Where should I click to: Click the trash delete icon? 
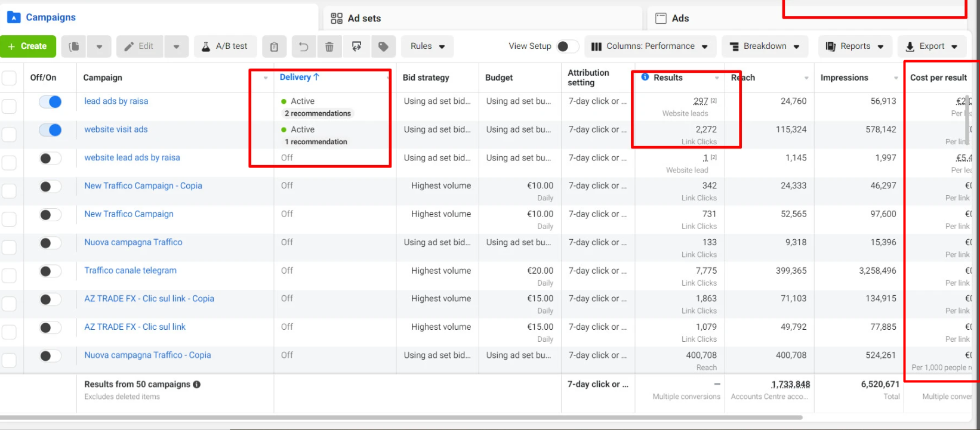pyautogui.click(x=329, y=47)
